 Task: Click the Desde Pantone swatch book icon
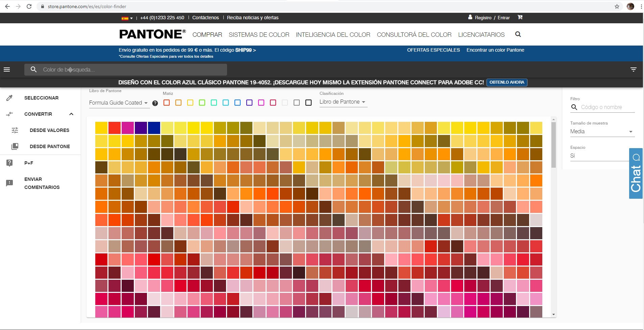pos(15,146)
